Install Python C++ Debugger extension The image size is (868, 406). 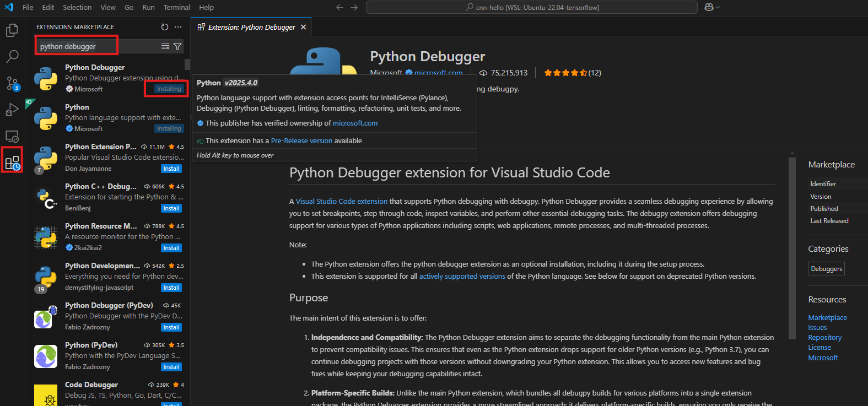tap(171, 208)
